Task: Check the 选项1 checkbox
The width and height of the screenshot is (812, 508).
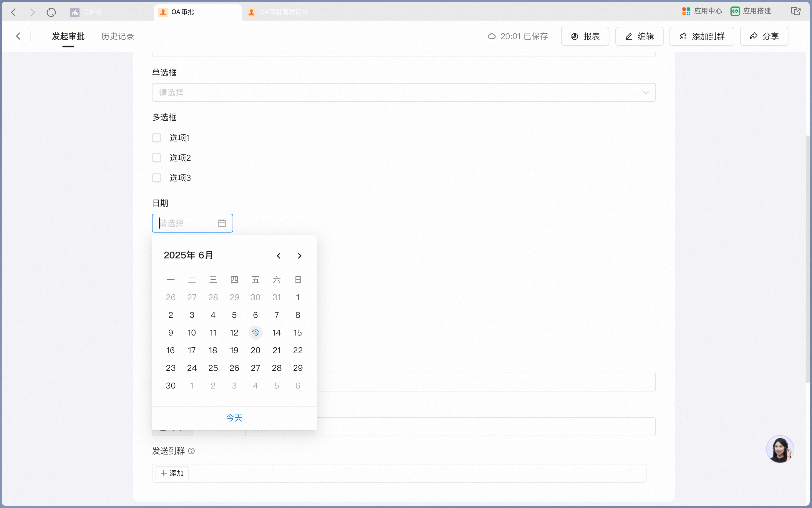Action: (x=157, y=138)
